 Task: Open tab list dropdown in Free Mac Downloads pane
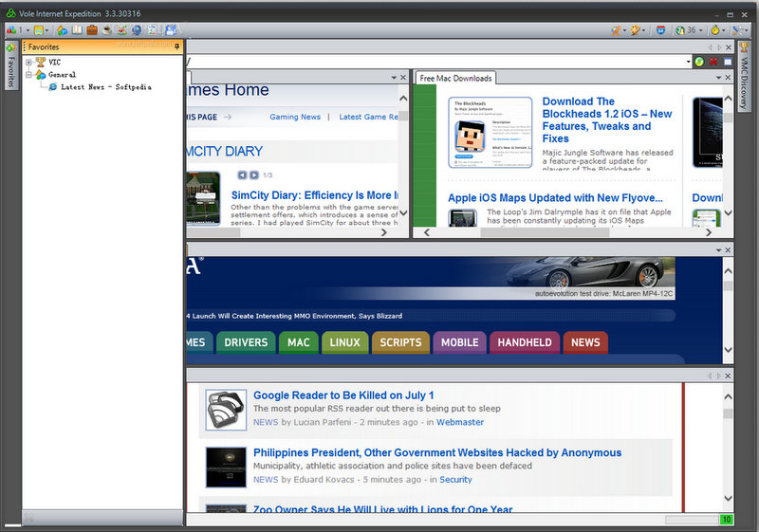pos(718,78)
